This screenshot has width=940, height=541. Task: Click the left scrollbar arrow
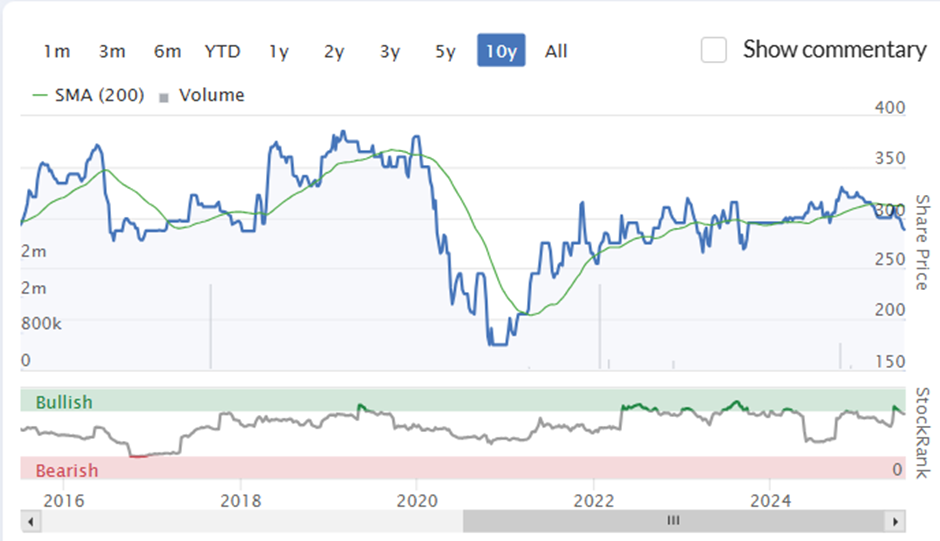pos(31,521)
